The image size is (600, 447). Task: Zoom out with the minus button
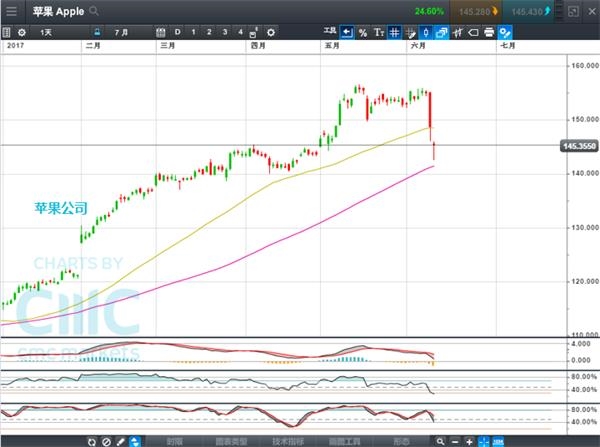pos(455,442)
